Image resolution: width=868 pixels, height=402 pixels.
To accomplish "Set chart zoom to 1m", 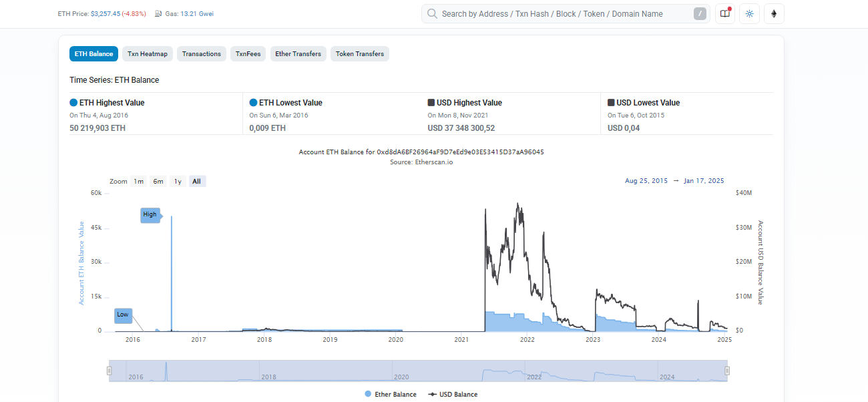I will [x=138, y=182].
